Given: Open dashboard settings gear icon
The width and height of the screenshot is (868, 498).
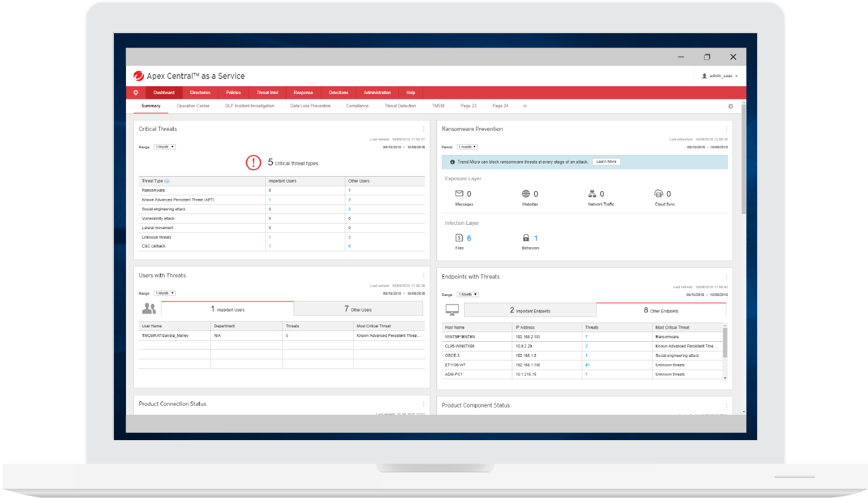Looking at the screenshot, I should (x=731, y=106).
